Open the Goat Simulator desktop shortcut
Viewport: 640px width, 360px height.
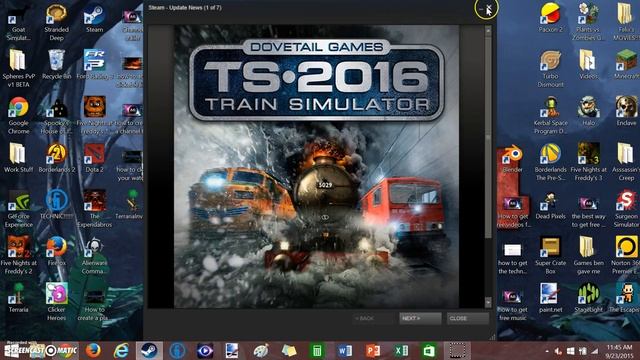point(18,23)
